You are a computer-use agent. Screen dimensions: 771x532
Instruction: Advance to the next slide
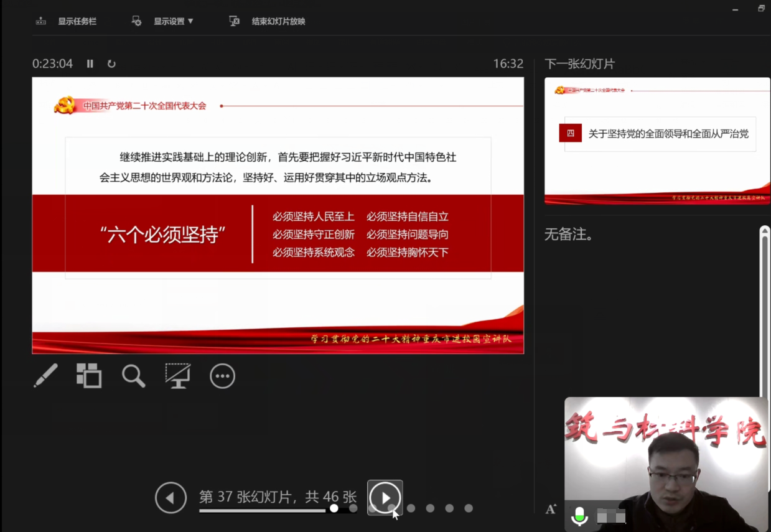pos(385,498)
